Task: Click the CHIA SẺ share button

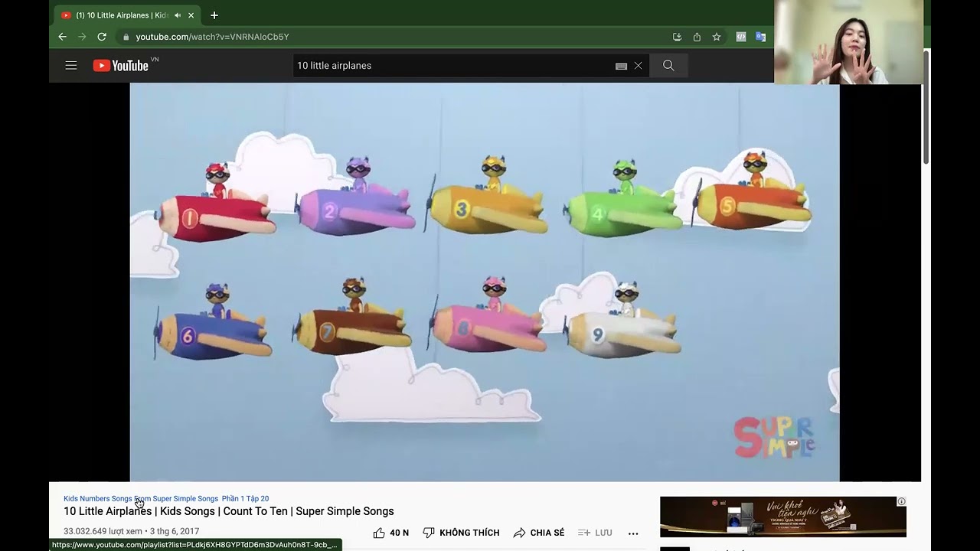Action: (x=539, y=533)
